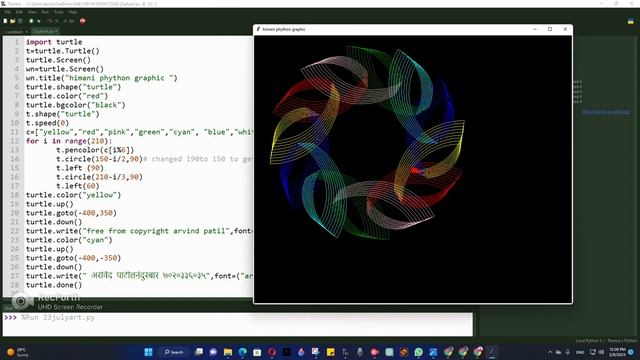Screen dimensions: 640x360
Task: Open the Edit menu
Action: click(x=19, y=12)
